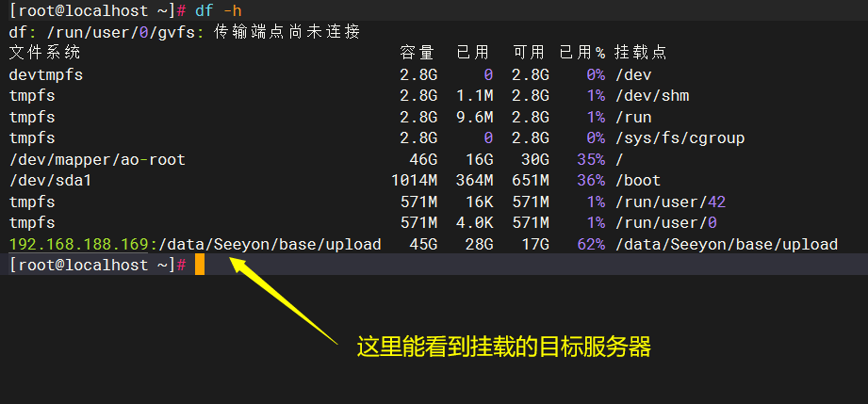Click mount point '/run/user/42'
This screenshot has height=404, width=868.
pos(670,202)
